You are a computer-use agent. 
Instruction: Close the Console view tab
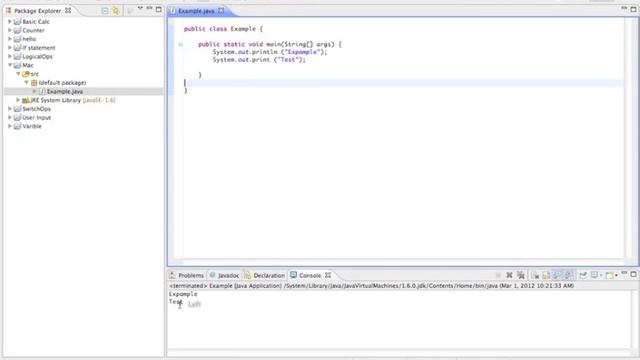328,276
